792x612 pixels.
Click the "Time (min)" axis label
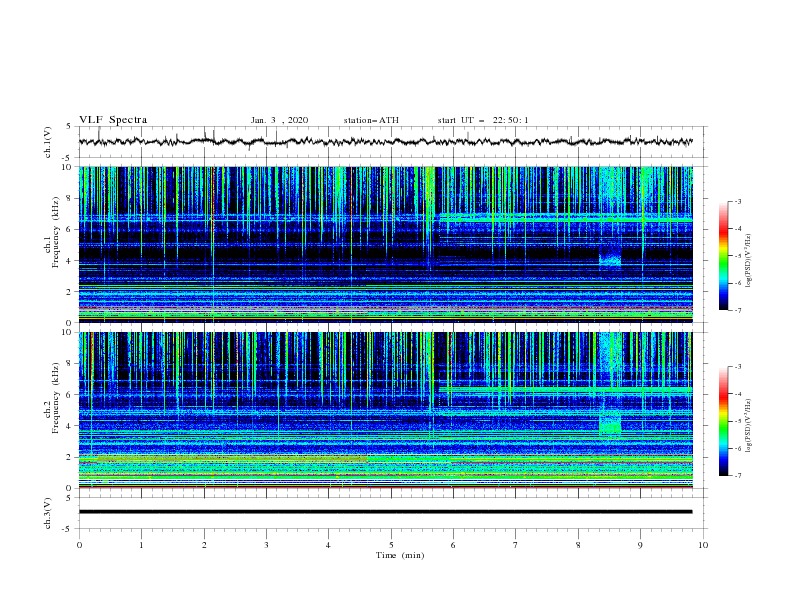point(400,555)
